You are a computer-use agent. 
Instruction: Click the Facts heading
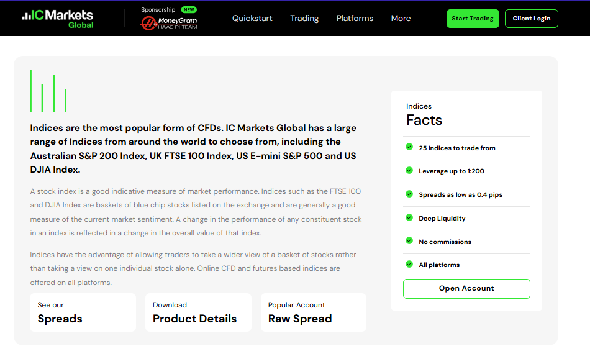(424, 120)
